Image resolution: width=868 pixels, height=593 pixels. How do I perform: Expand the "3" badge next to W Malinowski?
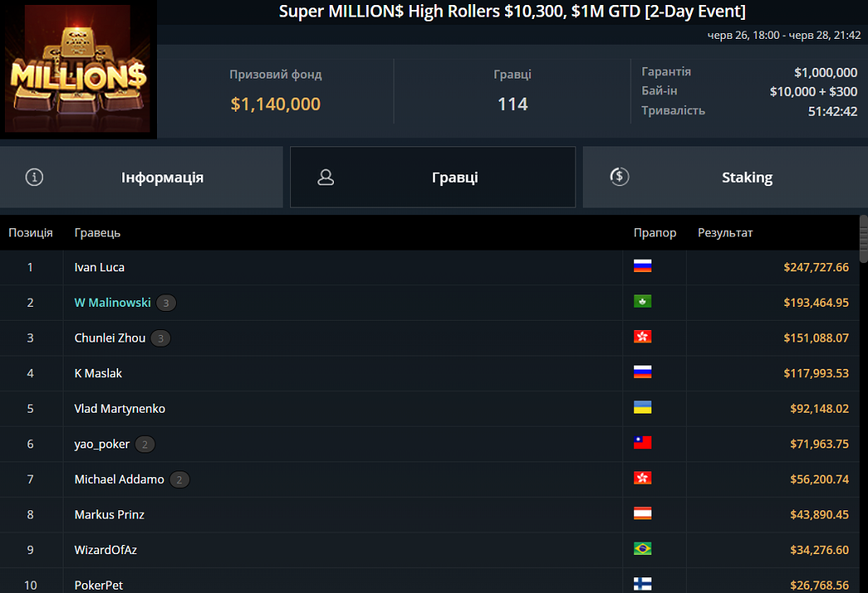(165, 303)
